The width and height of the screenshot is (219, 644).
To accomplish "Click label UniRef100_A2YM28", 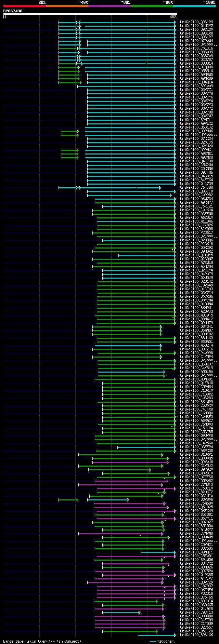I will [x=196, y=146].
